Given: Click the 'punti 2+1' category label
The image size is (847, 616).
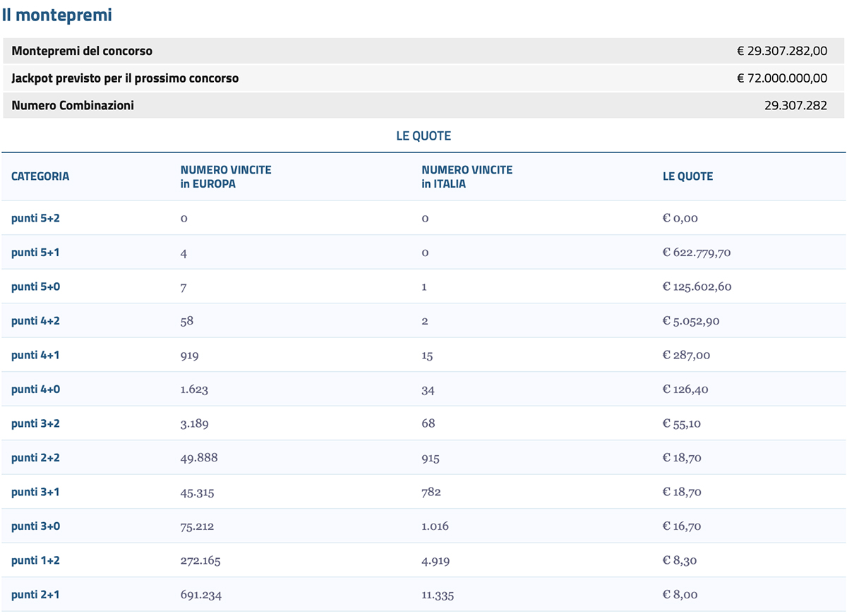Looking at the screenshot, I should click(x=35, y=595).
